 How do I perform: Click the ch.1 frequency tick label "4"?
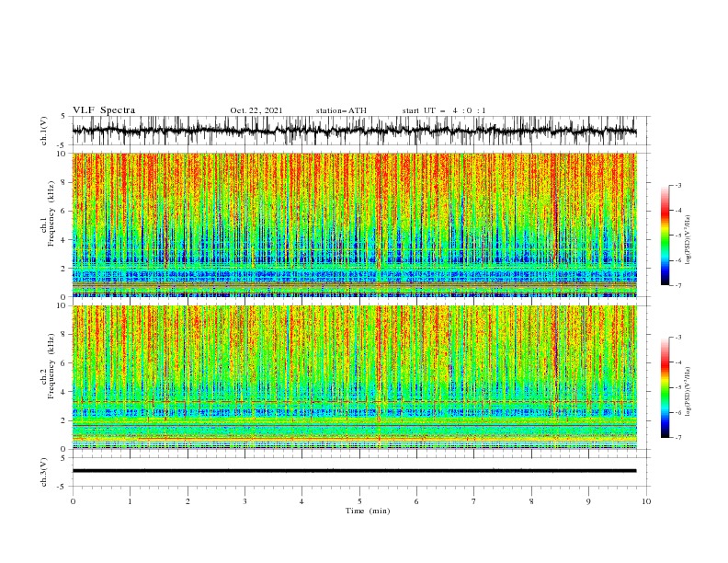click(x=64, y=240)
